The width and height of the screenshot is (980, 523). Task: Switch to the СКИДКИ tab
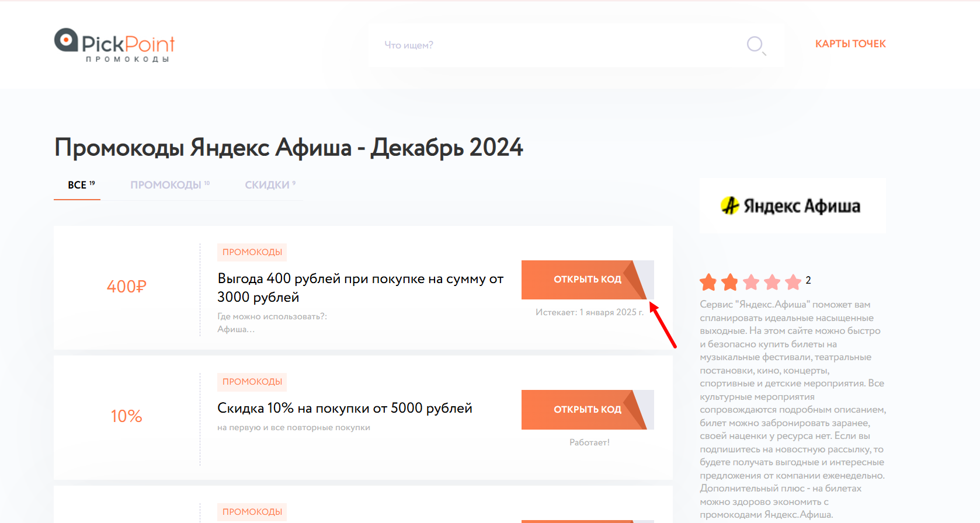[267, 185]
